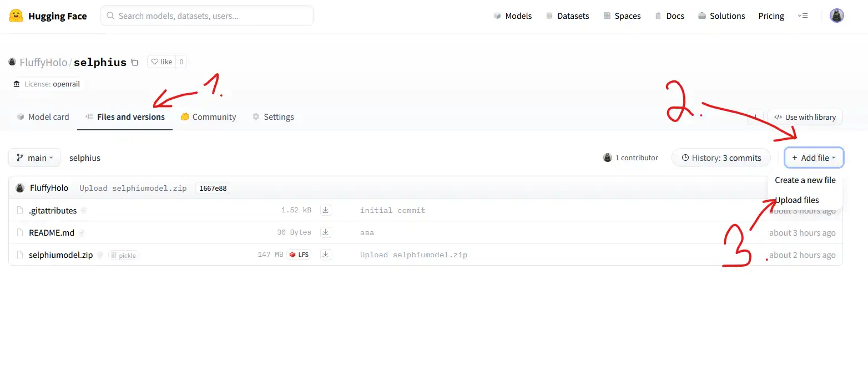The image size is (868, 366).
Task: Select 'about 2 hours ago' on selphiumodel.zip row
Action: click(x=802, y=255)
